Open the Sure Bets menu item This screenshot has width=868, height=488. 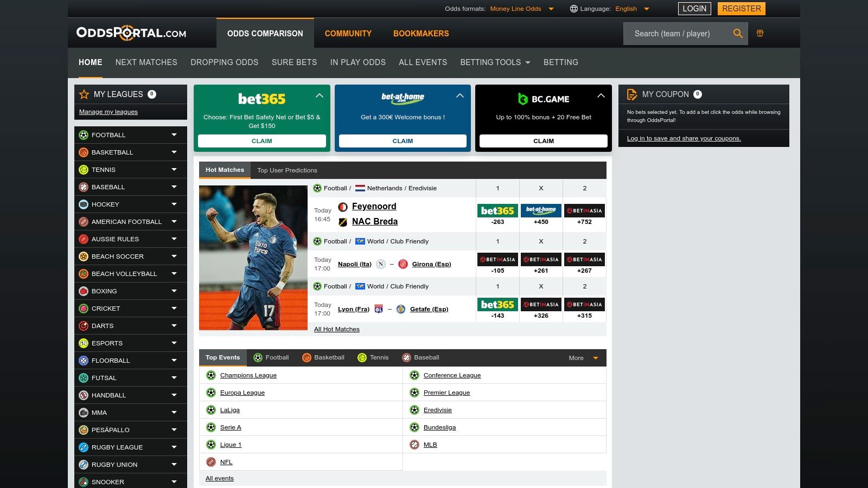295,62
